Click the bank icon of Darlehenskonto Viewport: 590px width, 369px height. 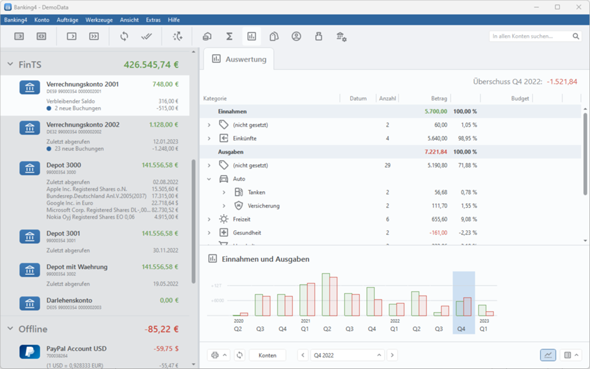[x=30, y=303]
